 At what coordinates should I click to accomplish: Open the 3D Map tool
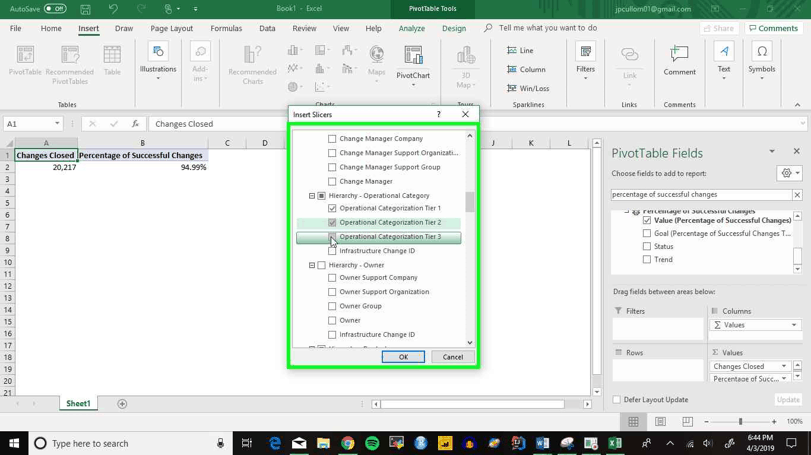tap(465, 67)
